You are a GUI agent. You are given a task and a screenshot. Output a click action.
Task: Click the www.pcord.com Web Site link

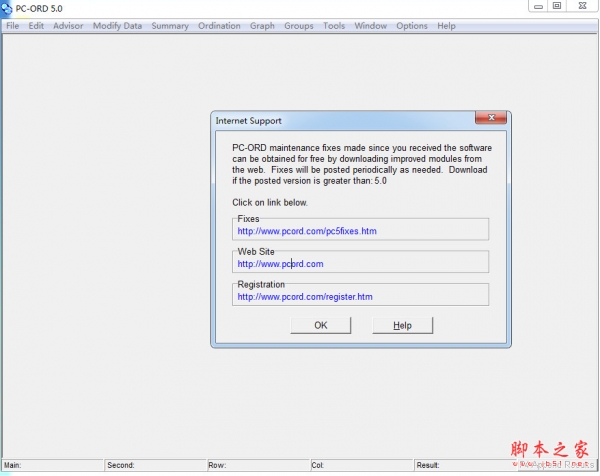(x=280, y=264)
